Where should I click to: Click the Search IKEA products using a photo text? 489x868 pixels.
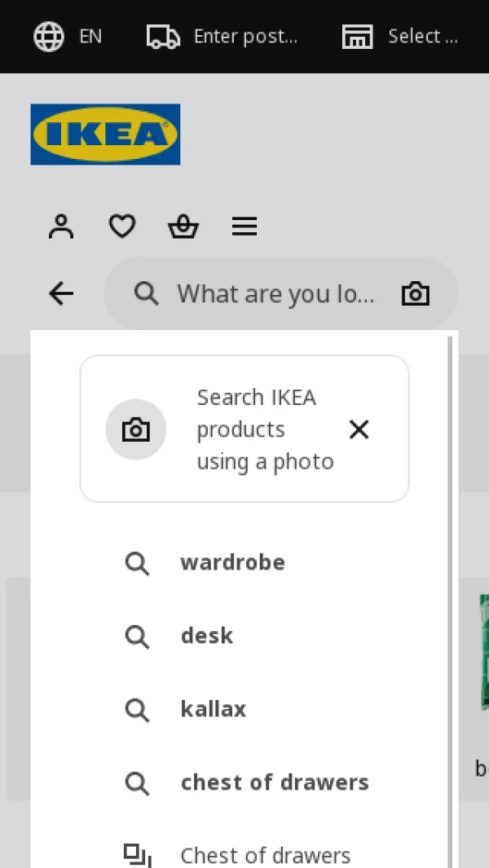[265, 430]
